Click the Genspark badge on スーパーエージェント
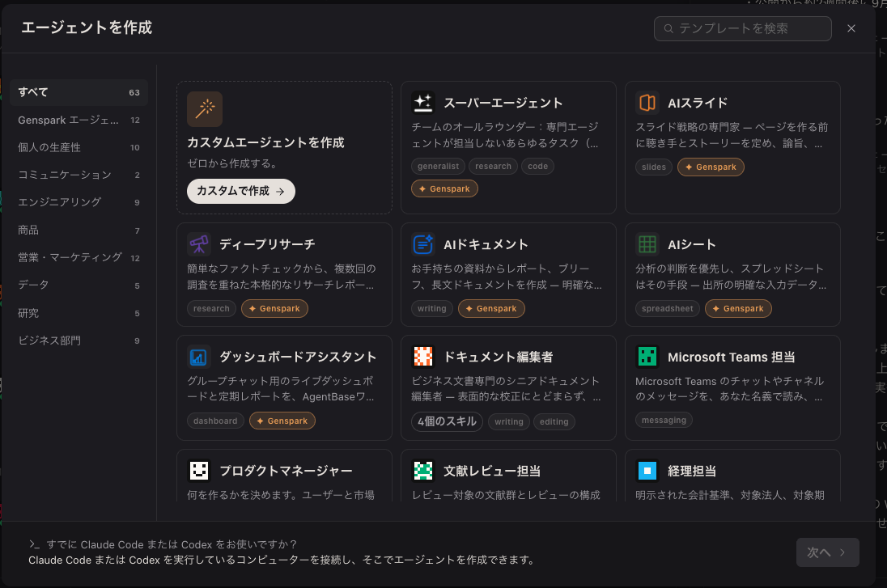This screenshot has width=887, height=588. tap(444, 188)
